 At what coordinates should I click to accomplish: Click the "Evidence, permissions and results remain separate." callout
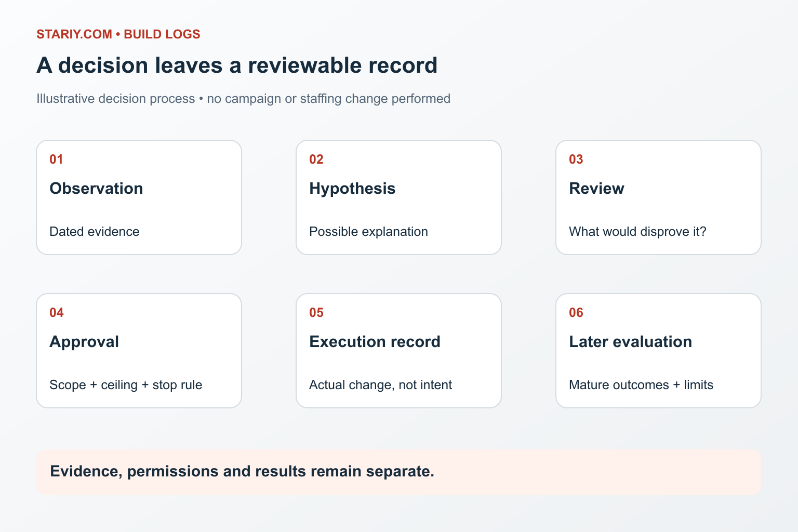click(398, 472)
